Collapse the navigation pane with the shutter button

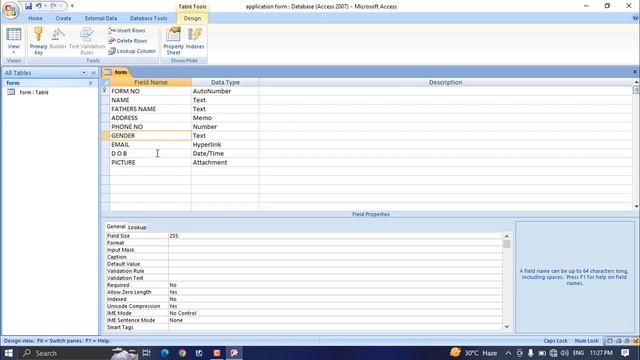(93, 73)
